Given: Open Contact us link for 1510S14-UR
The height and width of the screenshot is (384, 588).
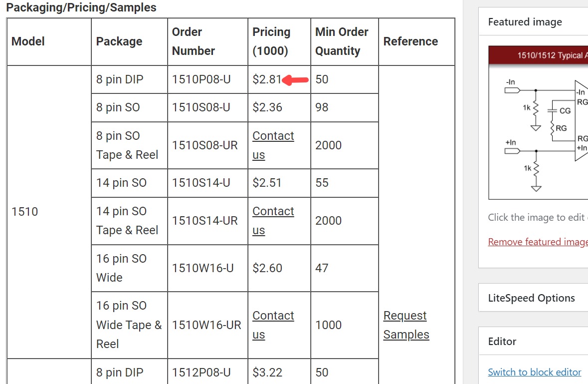Looking at the screenshot, I should pos(273,221).
